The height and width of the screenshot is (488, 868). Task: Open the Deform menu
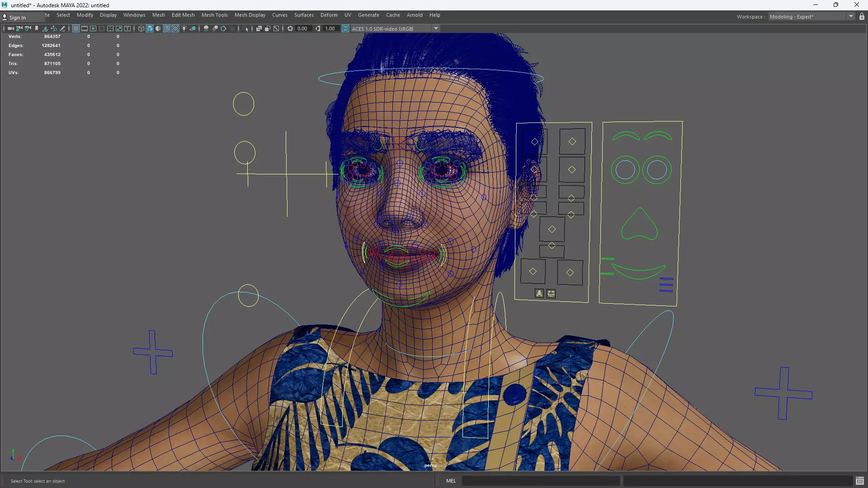point(329,15)
